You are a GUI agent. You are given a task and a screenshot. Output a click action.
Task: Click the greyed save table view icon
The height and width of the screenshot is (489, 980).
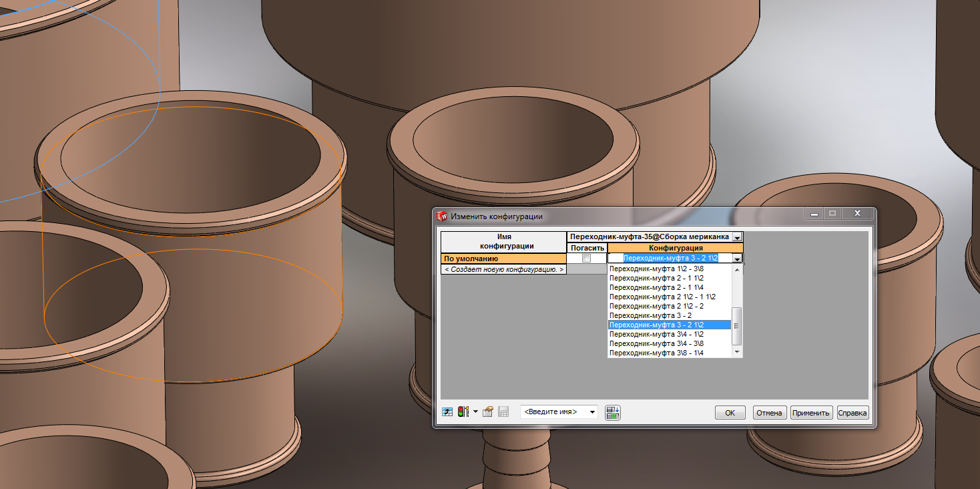coord(503,412)
